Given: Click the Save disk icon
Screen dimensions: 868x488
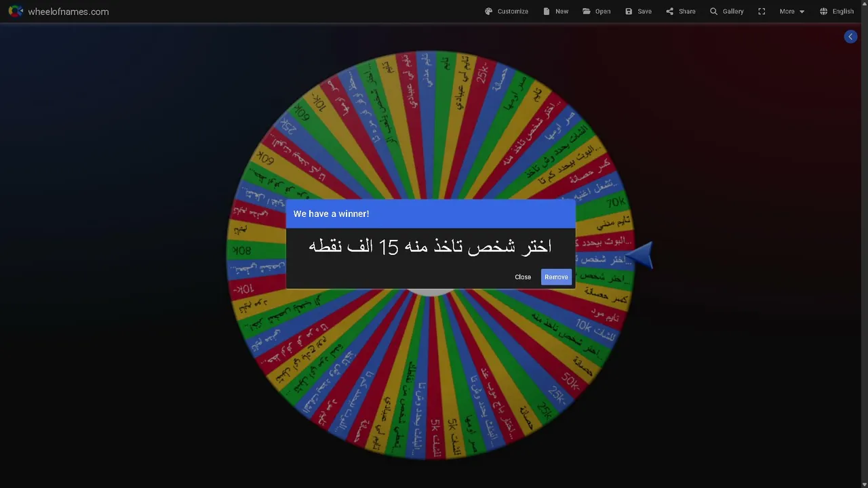Looking at the screenshot, I should [629, 12].
